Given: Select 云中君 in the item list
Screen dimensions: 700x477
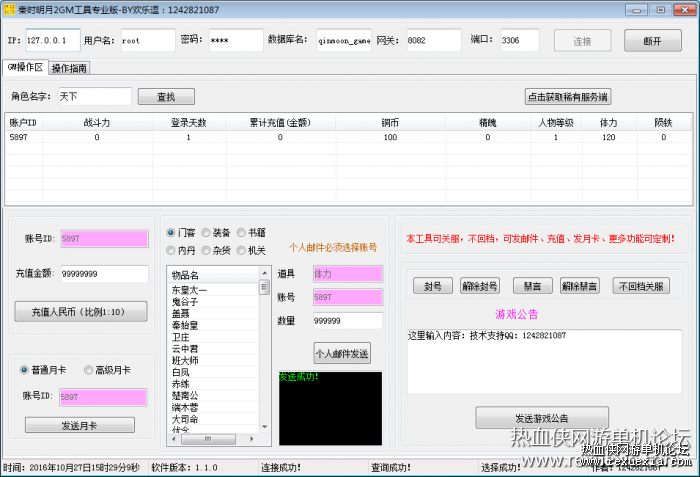Looking at the screenshot, I should tap(213, 349).
